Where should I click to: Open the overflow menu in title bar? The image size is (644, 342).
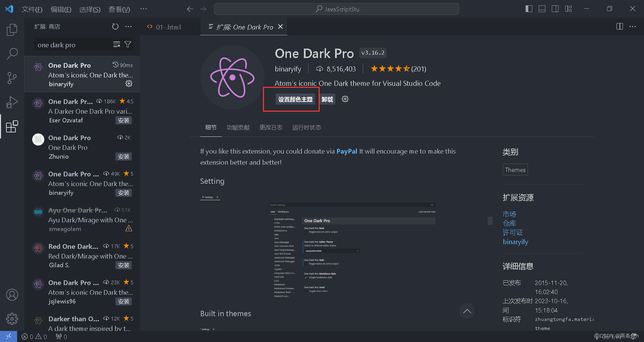(144, 9)
